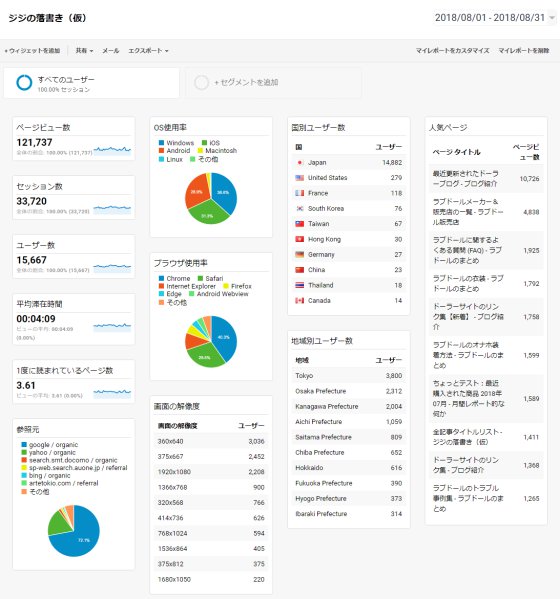The width and height of the screenshot is (560, 599).
Task: Click the Windows legend color swatch
Action: click(x=161, y=143)
